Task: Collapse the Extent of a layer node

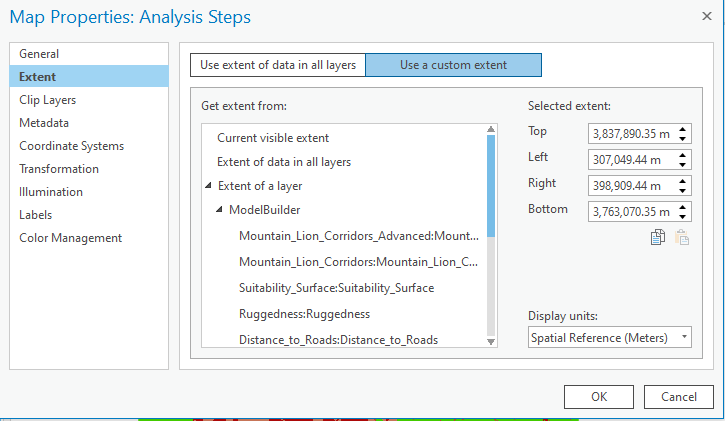Action: tap(208, 186)
